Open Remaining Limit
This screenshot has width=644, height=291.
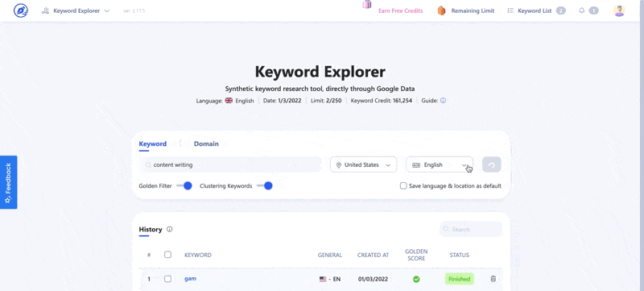[473, 11]
